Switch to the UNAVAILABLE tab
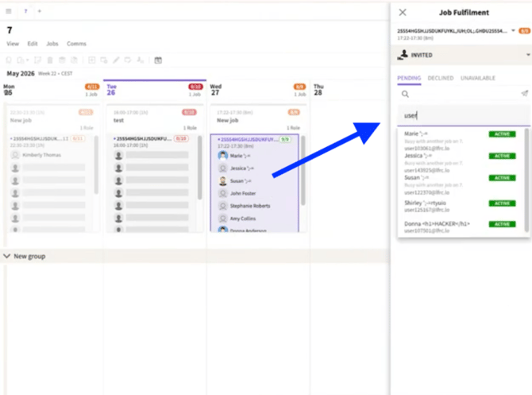Viewport: 532px width, 395px height. (x=478, y=78)
